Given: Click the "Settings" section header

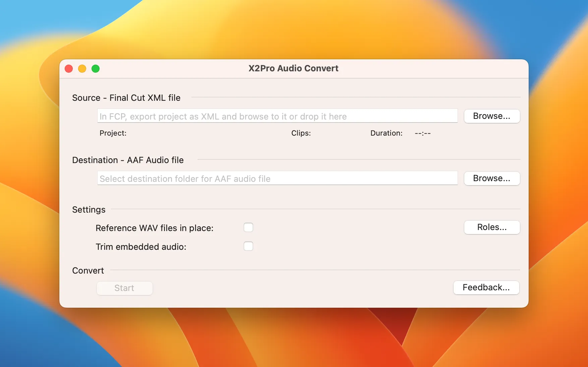Looking at the screenshot, I should 89,209.
